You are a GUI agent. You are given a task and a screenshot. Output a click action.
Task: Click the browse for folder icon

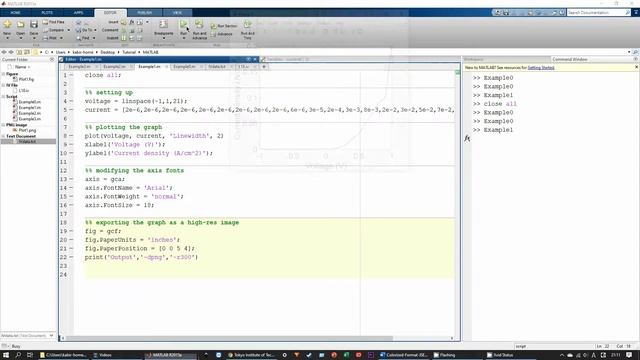coord(26,52)
